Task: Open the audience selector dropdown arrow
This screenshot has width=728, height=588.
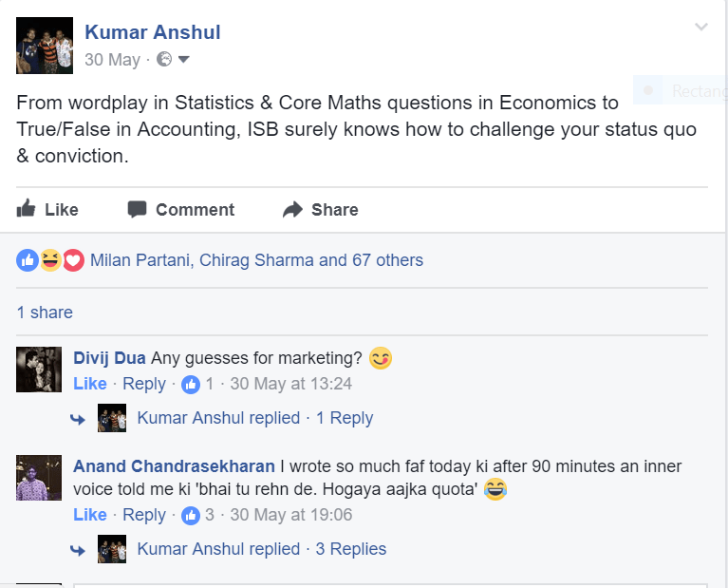Action: pyautogui.click(x=184, y=60)
